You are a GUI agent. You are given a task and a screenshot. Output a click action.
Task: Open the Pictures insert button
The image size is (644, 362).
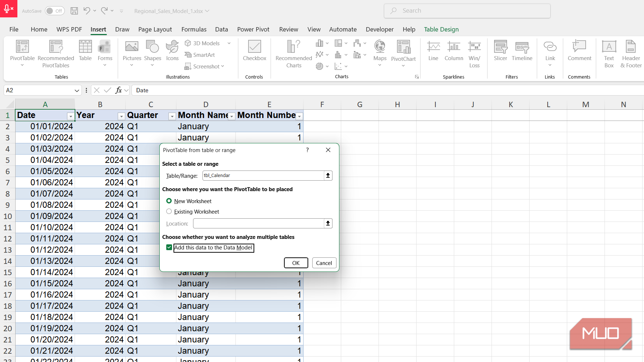click(132, 53)
